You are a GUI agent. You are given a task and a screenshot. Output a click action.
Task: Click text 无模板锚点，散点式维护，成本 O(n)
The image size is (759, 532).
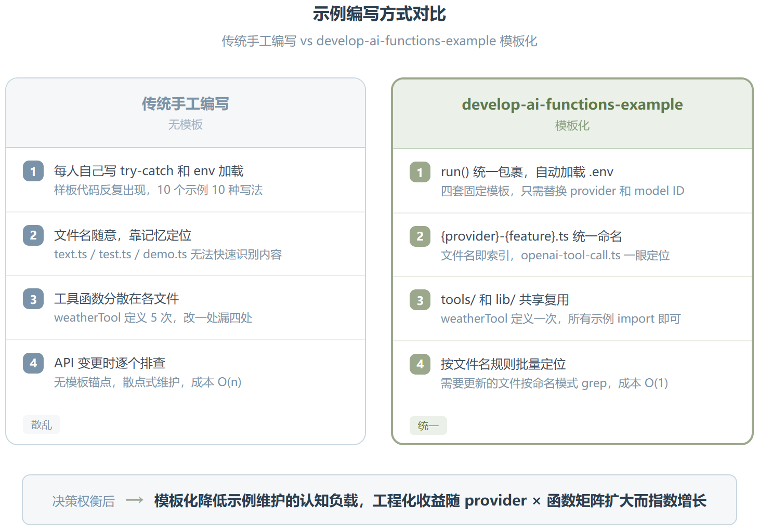[148, 382]
